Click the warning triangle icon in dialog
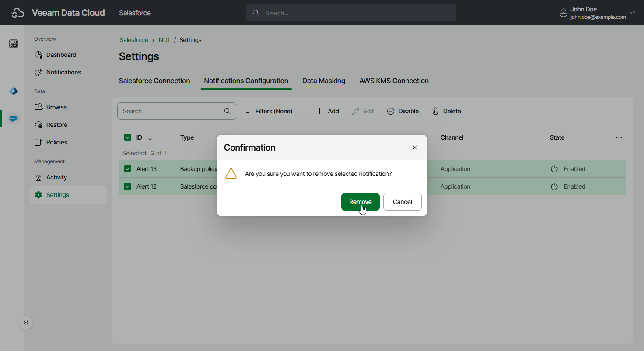Viewport: 644px width, 351px height. 231,174
